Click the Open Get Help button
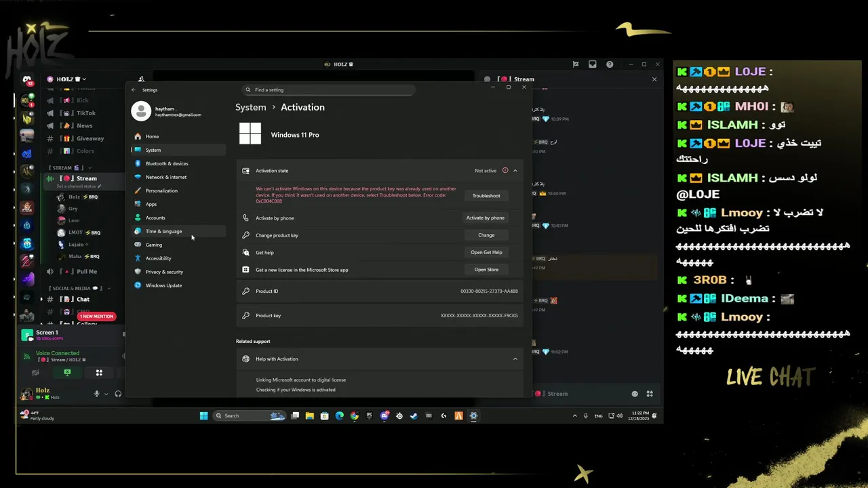The width and height of the screenshot is (868, 488). click(x=486, y=252)
